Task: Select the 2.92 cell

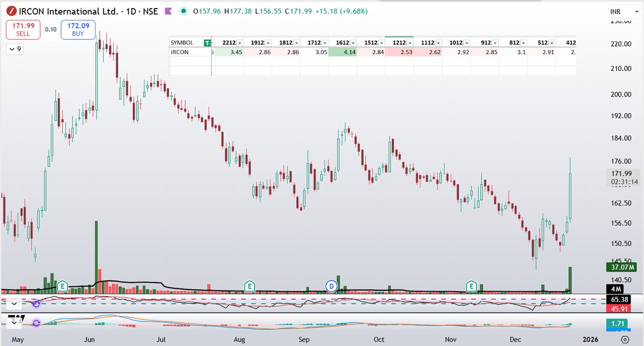Action: click(456, 52)
